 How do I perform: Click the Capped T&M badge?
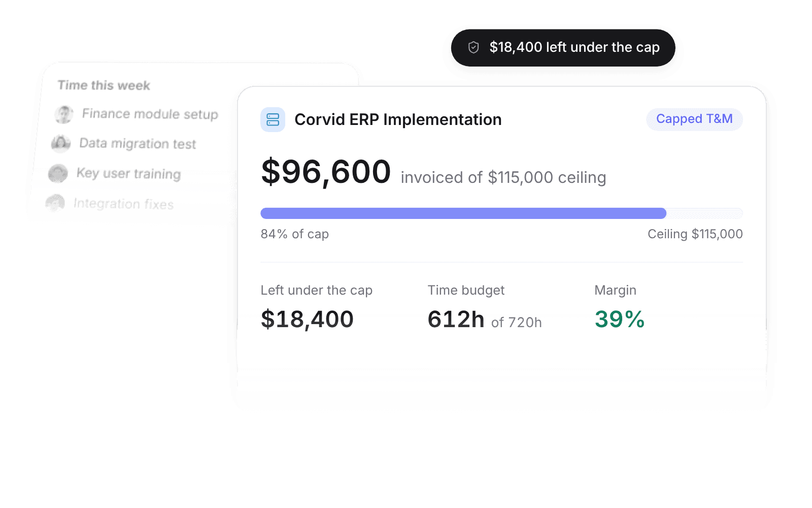point(694,119)
